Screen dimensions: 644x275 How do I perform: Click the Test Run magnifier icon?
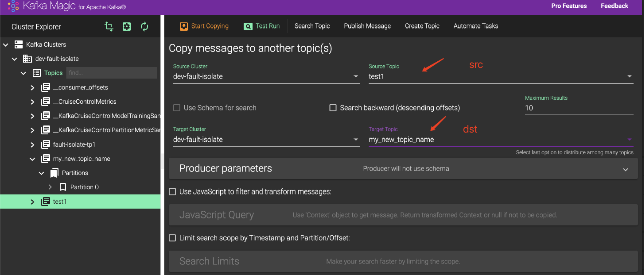248,26
